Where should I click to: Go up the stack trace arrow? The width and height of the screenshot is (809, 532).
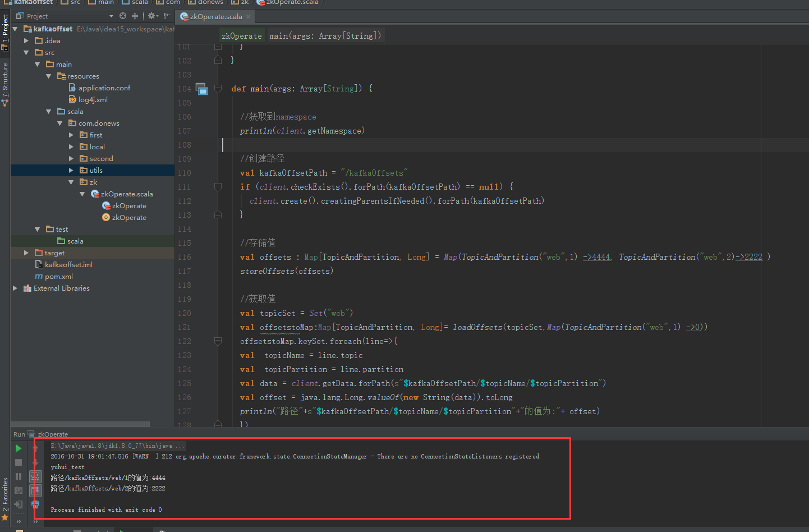coord(35,448)
